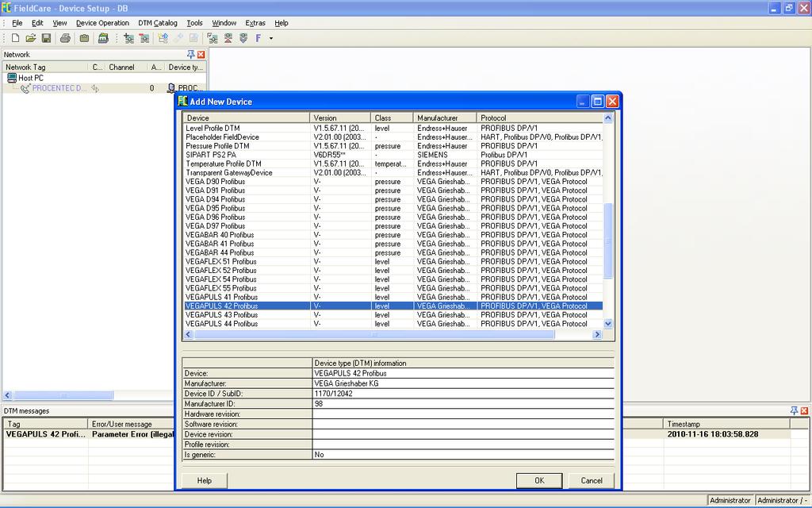Click the red up-arrow device toolbar icon
812x508 pixels.
tap(228, 38)
